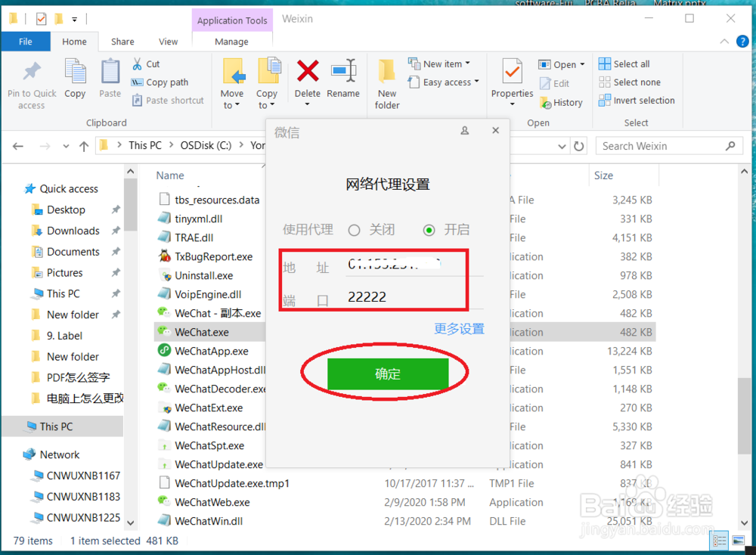Image resolution: width=756 pixels, height=555 pixels.
Task: Click Paste shortcut in the ribbon
Action: 169,101
